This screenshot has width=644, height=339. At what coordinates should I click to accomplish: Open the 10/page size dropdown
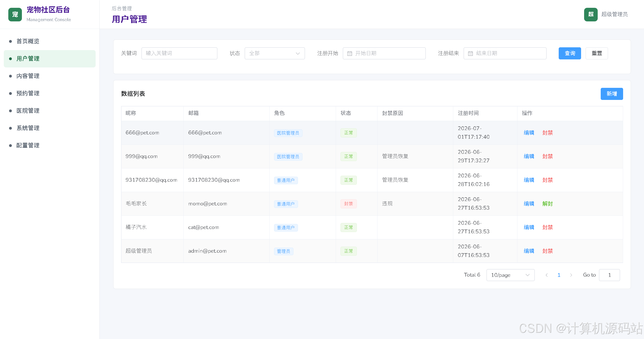click(510, 275)
